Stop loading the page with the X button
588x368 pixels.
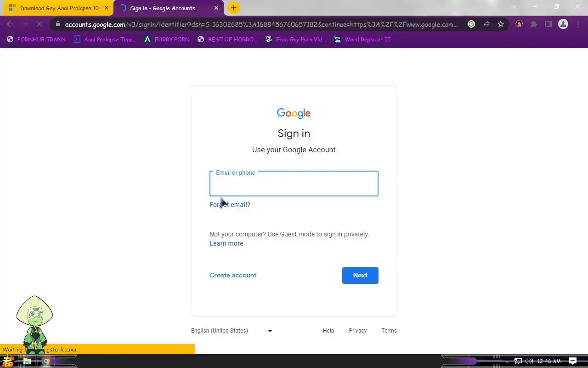click(x=40, y=24)
